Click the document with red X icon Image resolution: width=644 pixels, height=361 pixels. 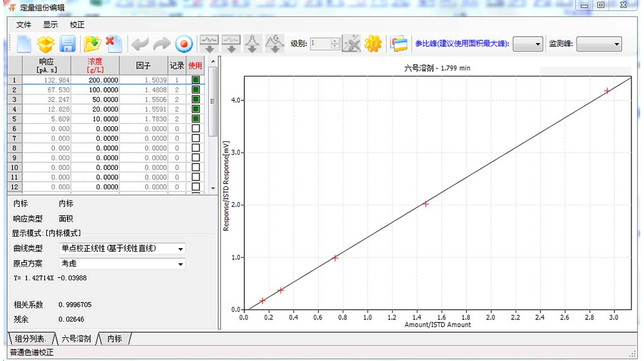click(114, 44)
